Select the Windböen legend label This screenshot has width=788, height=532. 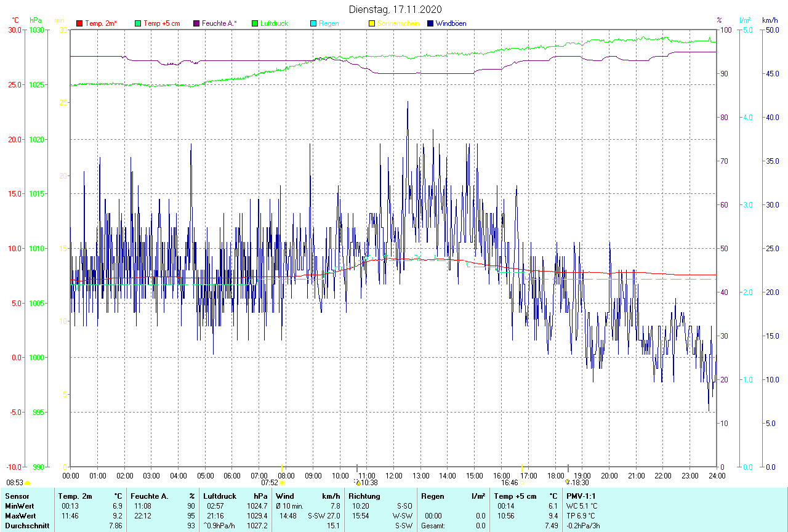point(451,23)
